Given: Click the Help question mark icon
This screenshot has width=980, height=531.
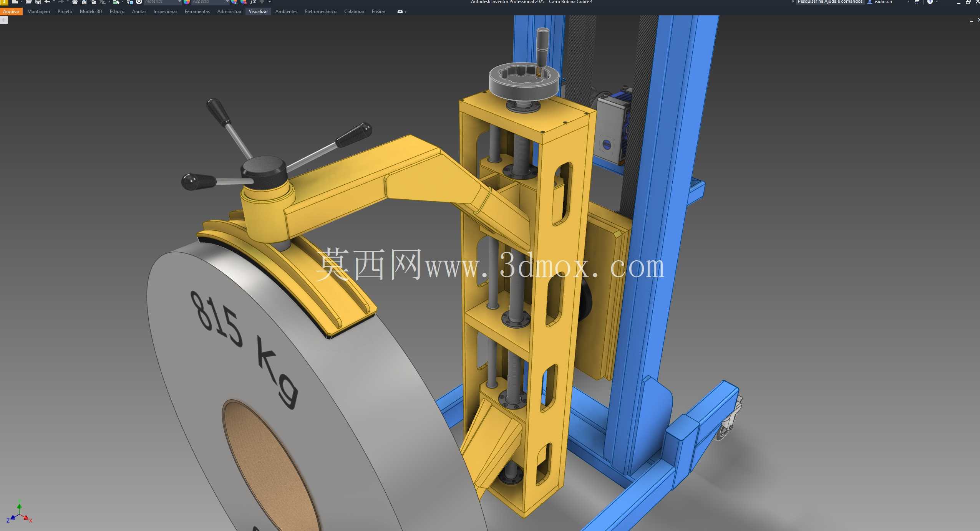Looking at the screenshot, I should click(930, 2).
